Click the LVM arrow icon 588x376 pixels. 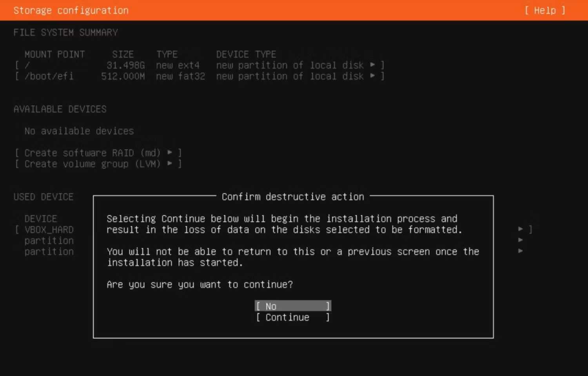170,163
